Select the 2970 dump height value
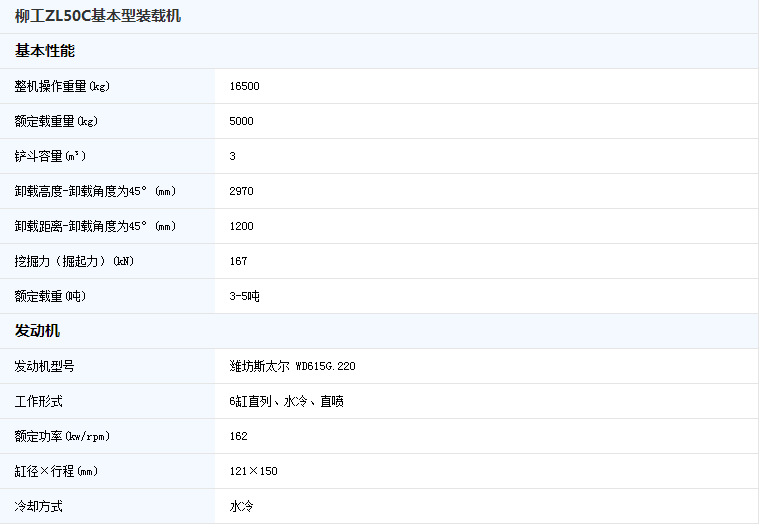 pyautogui.click(x=241, y=192)
